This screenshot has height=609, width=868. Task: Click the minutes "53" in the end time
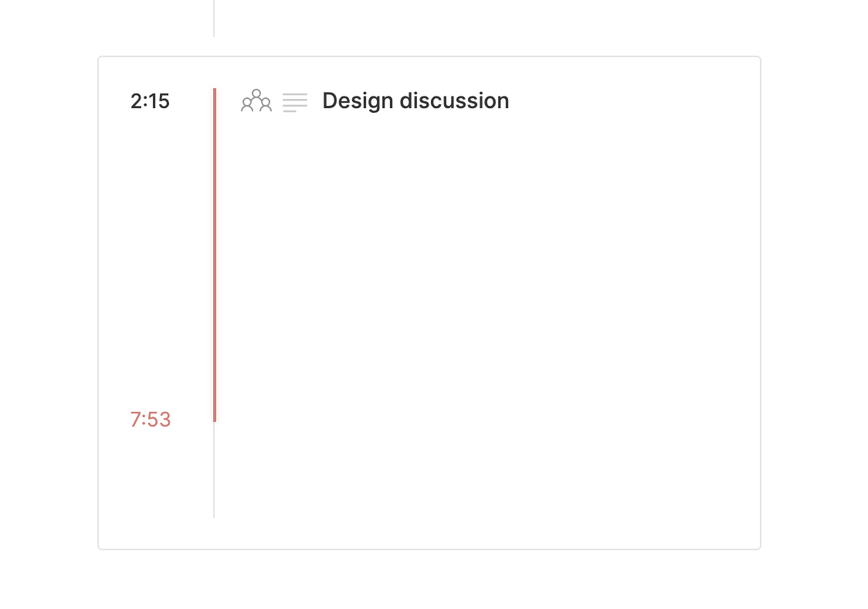161,420
